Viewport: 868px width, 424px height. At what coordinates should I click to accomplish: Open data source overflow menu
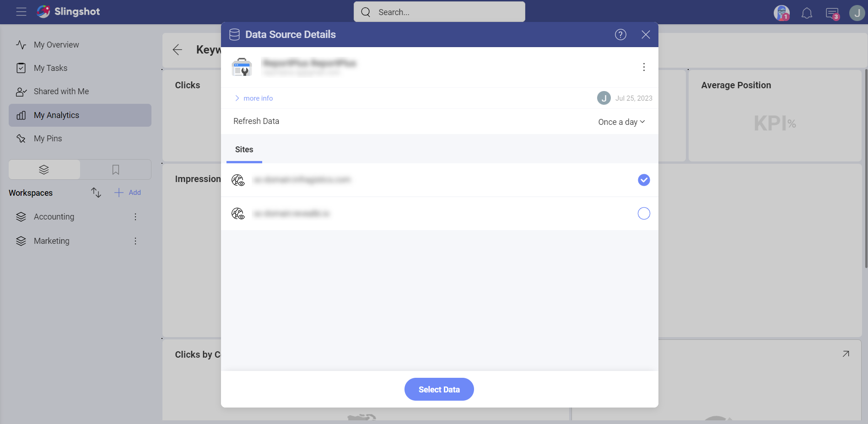[x=644, y=67]
